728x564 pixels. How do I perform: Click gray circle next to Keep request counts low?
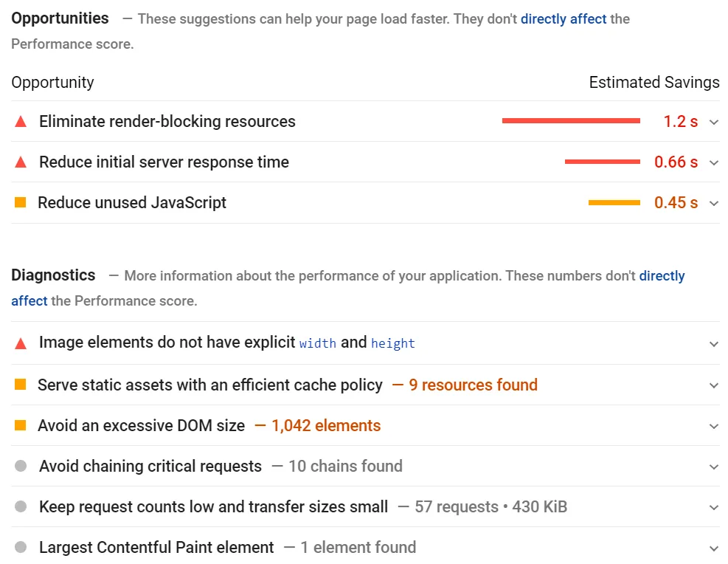[x=21, y=506]
